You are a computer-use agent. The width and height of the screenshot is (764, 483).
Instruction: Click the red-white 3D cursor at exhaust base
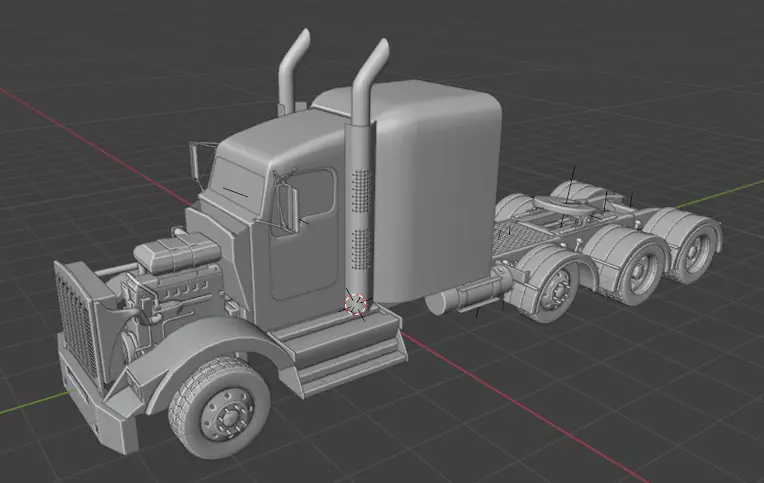(x=355, y=304)
